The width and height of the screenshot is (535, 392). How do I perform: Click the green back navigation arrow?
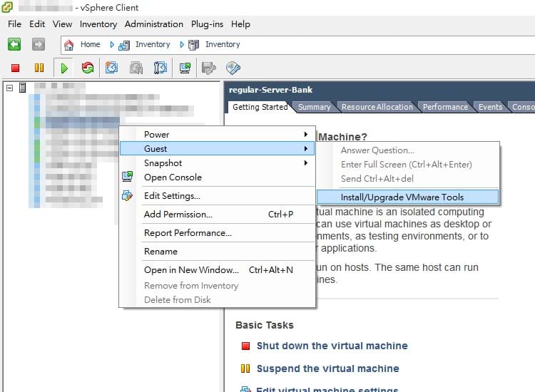[14, 44]
